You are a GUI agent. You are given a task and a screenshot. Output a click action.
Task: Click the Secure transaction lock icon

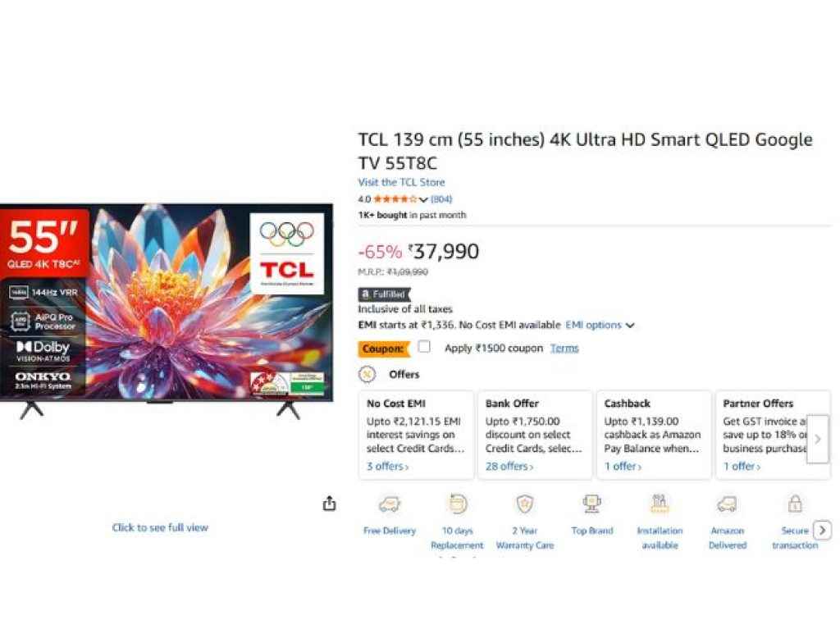point(794,504)
